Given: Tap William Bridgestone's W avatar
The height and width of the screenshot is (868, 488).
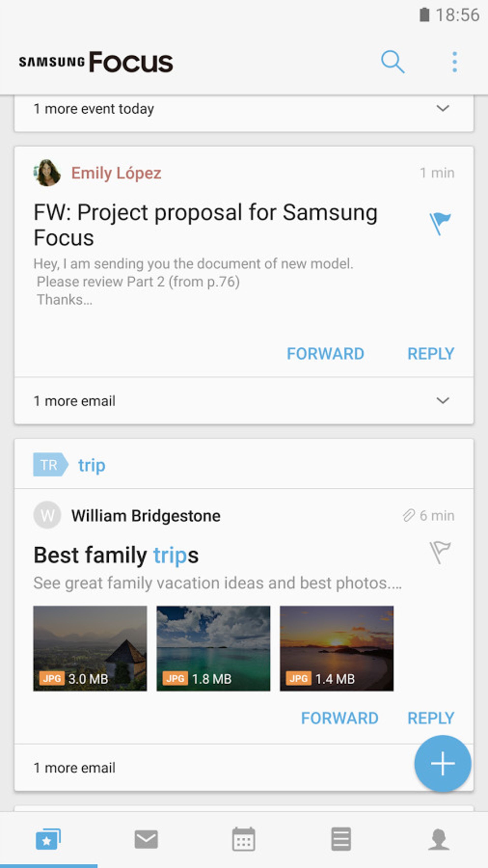Looking at the screenshot, I should pyautogui.click(x=47, y=515).
